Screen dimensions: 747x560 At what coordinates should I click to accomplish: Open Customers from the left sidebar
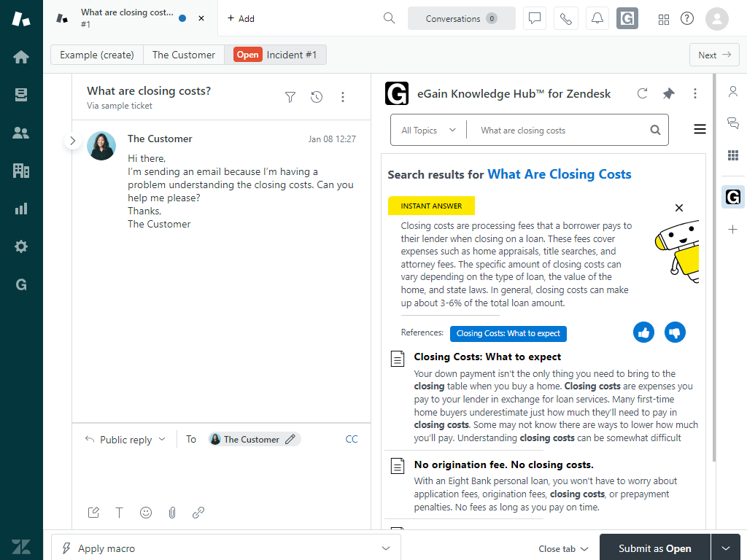[x=21, y=133]
